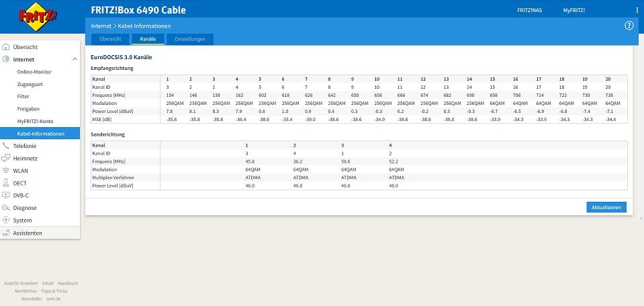Switch to the Übersicht tab

[x=110, y=39]
